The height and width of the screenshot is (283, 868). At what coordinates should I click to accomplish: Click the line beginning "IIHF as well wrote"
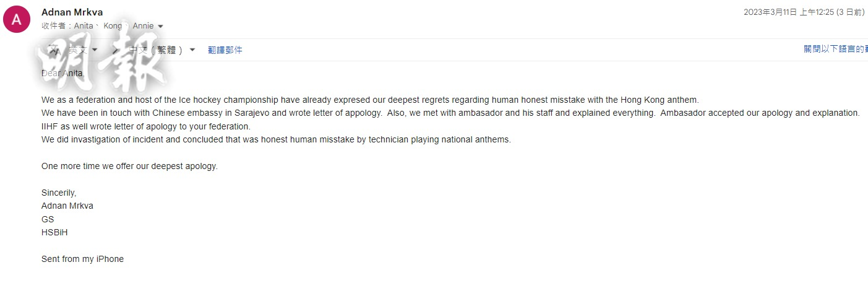145,126
